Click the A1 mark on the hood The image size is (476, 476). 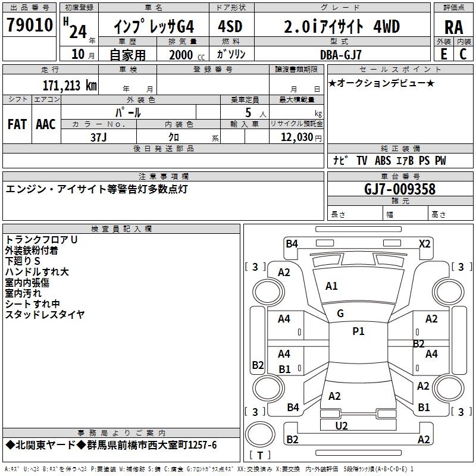coord(331,286)
